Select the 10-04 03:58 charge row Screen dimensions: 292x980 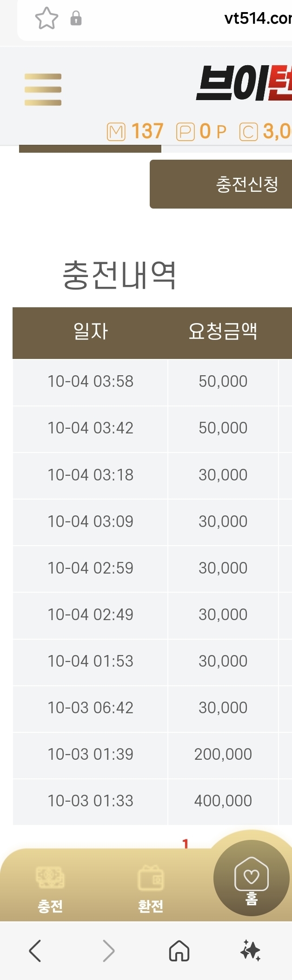pos(91,382)
